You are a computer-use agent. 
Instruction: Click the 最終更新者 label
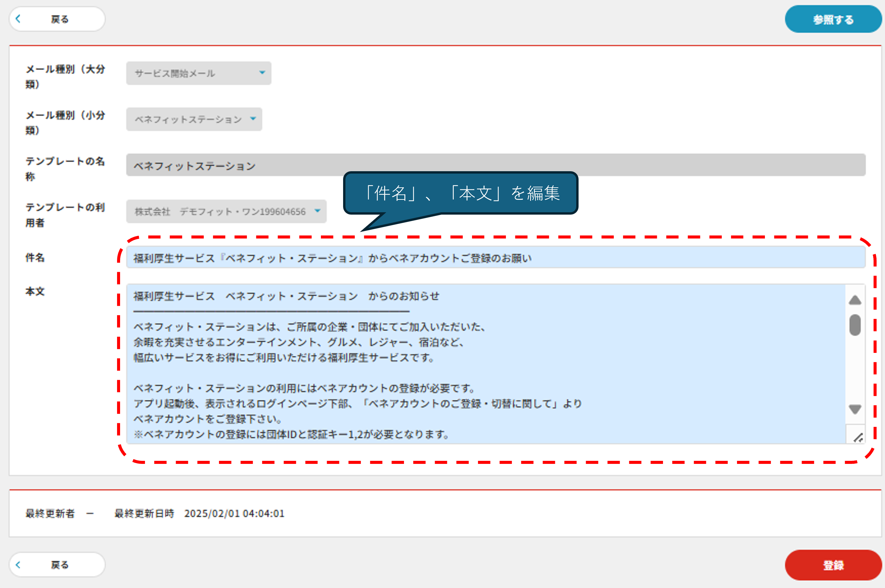pos(50,513)
